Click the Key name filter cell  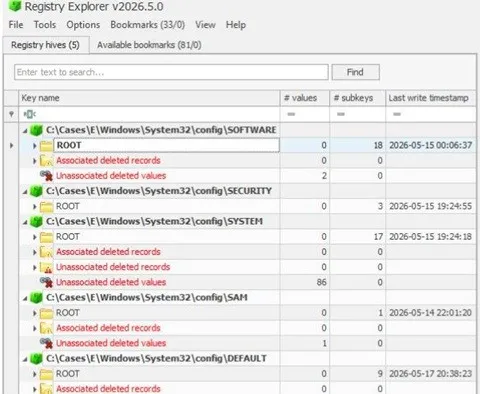tap(149, 114)
